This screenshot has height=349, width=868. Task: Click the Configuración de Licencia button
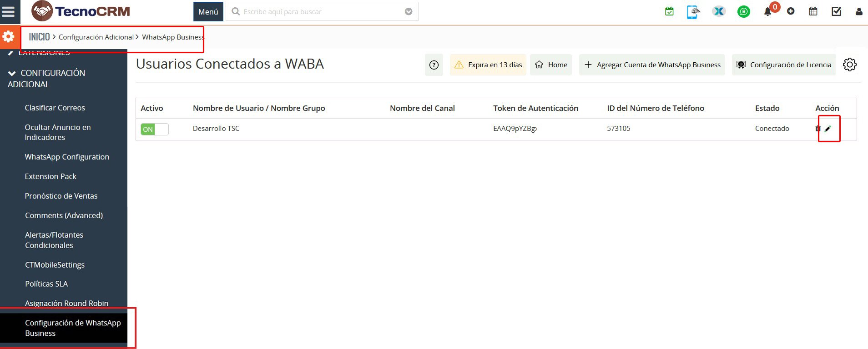[x=784, y=65]
